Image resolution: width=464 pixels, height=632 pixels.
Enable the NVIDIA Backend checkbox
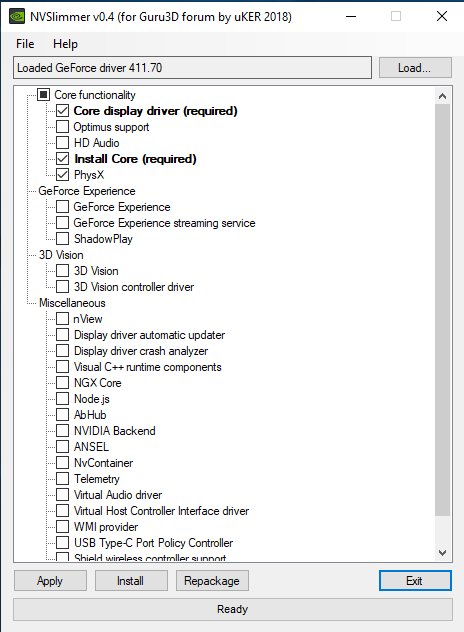[62, 430]
